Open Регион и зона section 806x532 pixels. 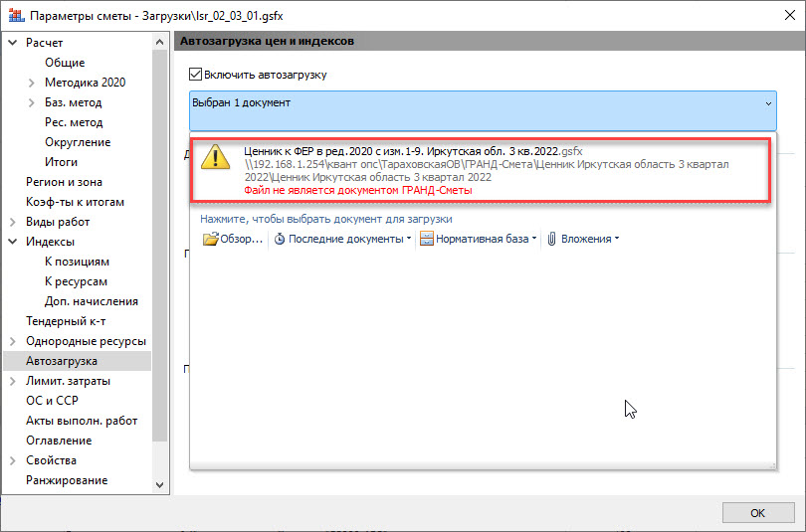[x=65, y=182]
